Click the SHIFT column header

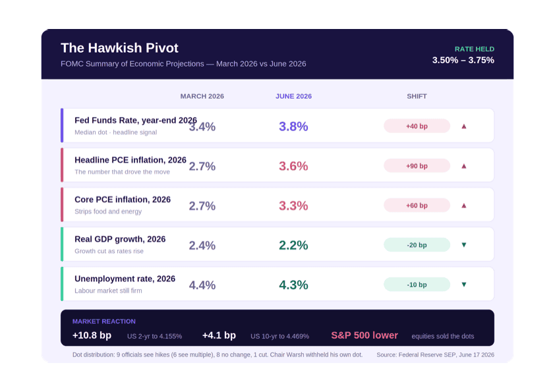pyautogui.click(x=417, y=96)
